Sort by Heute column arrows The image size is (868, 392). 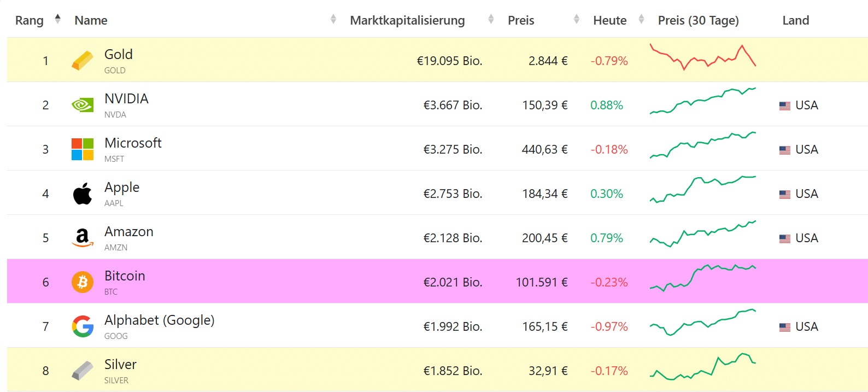(x=642, y=20)
